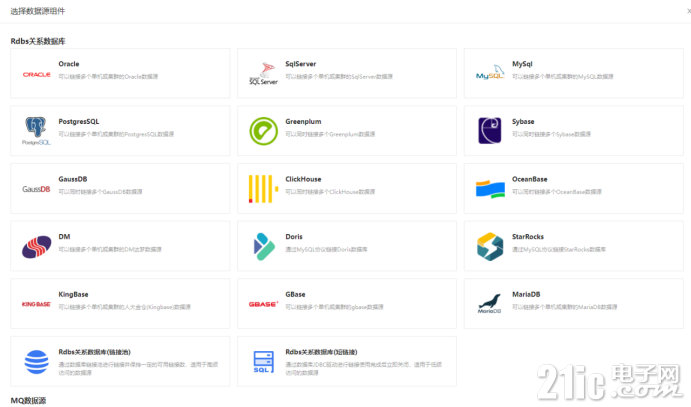This screenshot has height=407, width=691.
Task: Open the MariaDB card title
Action: pyautogui.click(x=526, y=294)
